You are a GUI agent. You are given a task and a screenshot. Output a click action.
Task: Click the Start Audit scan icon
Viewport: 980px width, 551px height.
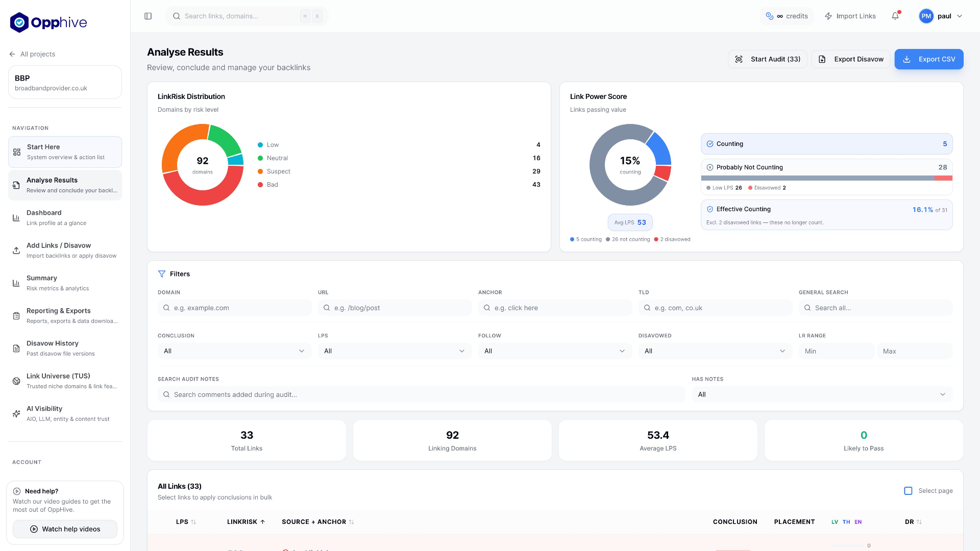pyautogui.click(x=739, y=59)
